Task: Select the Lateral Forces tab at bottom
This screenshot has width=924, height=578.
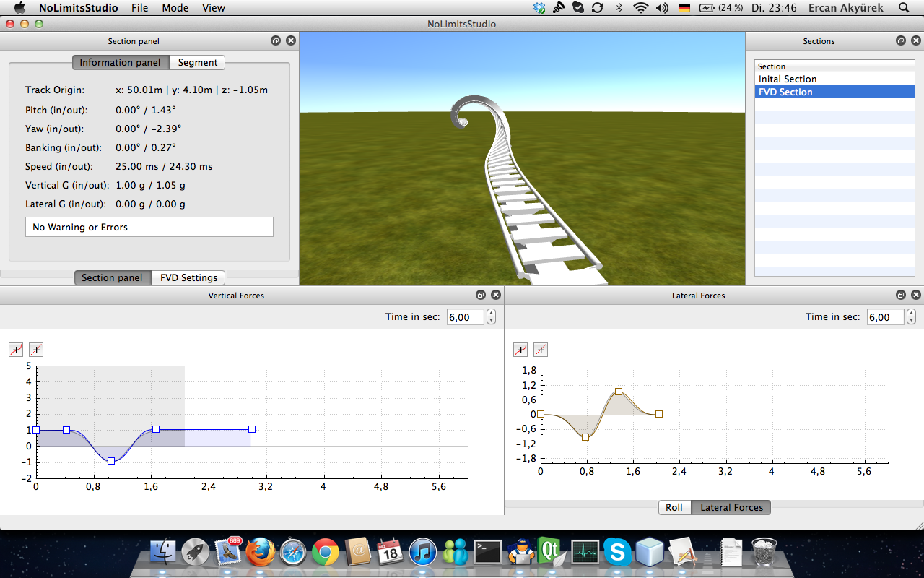Action: click(731, 508)
